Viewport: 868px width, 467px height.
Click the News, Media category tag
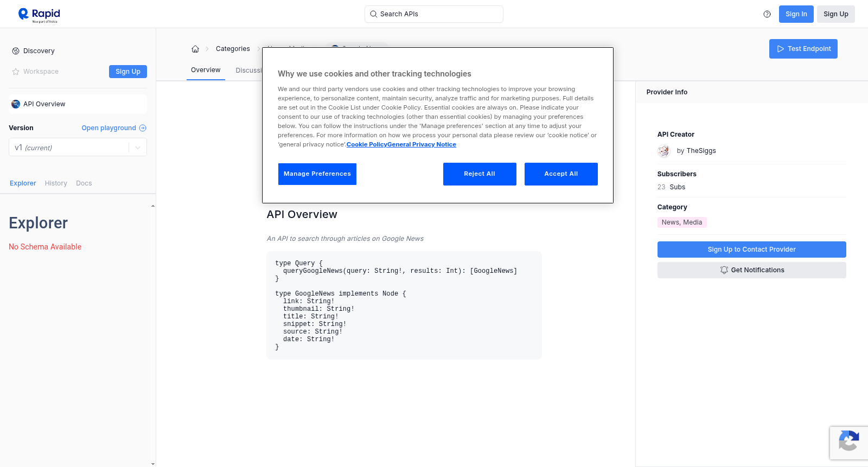coord(682,222)
